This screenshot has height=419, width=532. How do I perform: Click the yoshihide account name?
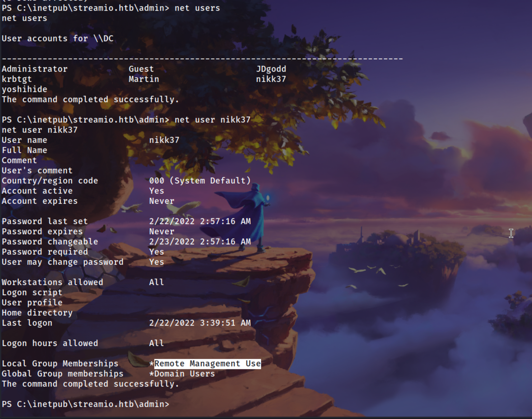(x=24, y=89)
